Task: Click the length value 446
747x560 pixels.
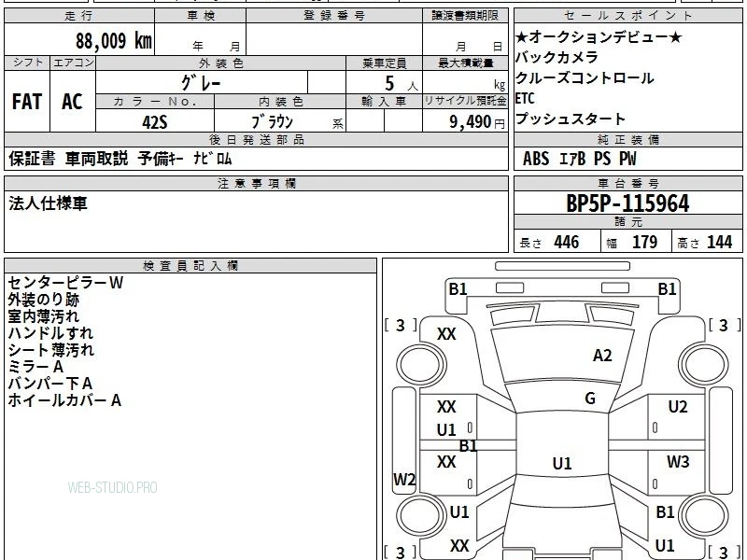Action: pos(567,242)
